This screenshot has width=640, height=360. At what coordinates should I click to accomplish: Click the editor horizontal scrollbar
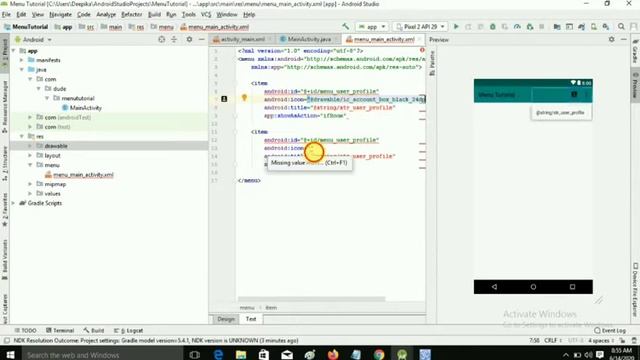(311, 299)
